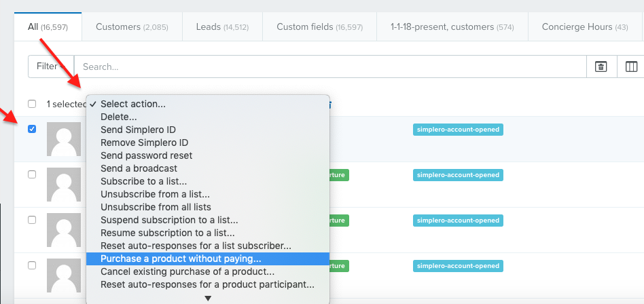644x304 pixels.
Task: Focus the Search contacts field
Action: (x=329, y=66)
